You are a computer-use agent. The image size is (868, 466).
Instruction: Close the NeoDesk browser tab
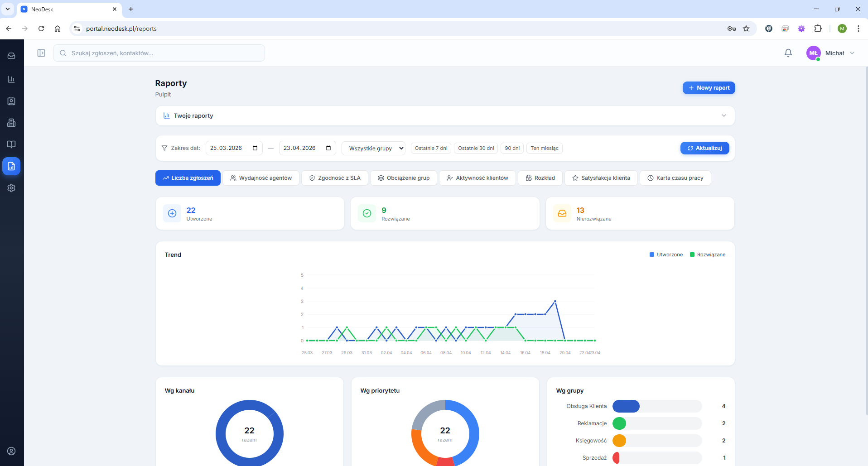[115, 9]
